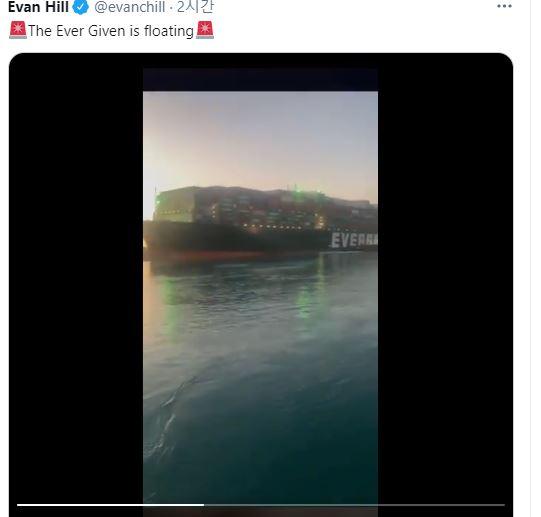This screenshot has height=517, width=541.
Task: Seek by clicking the played portion of the progress bar
Action: click(110, 505)
